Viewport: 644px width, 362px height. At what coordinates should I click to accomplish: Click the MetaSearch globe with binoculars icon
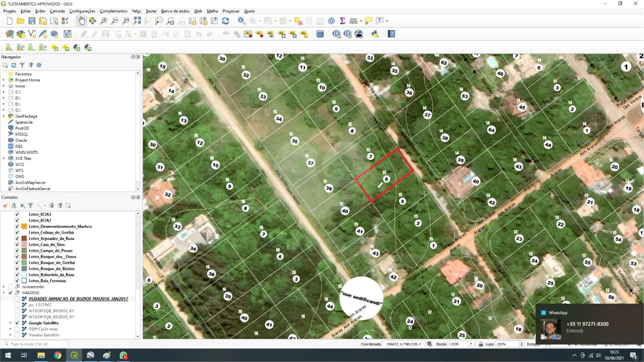(359, 34)
